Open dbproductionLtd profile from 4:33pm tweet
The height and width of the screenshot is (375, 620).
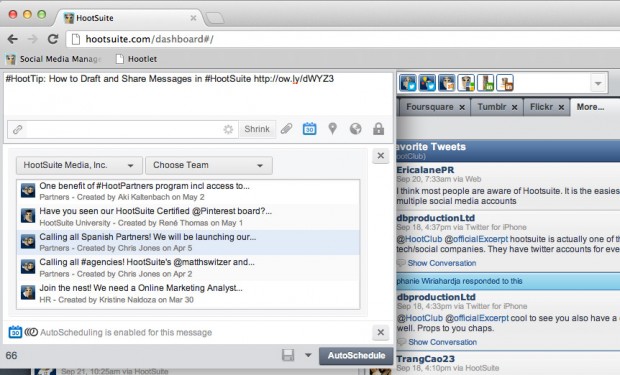point(436,297)
